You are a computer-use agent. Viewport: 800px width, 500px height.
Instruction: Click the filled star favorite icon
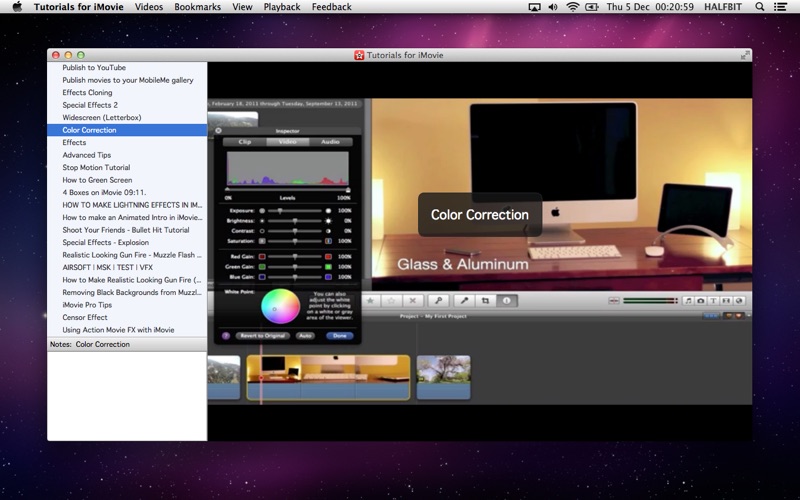(x=371, y=301)
